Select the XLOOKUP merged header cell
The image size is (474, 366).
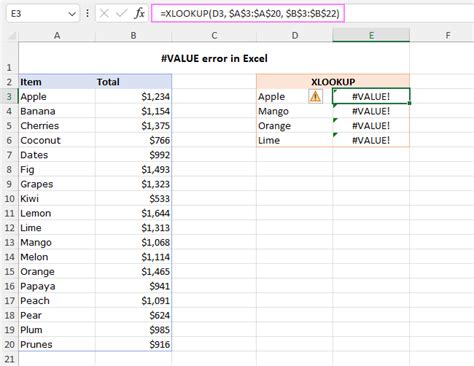(333, 82)
